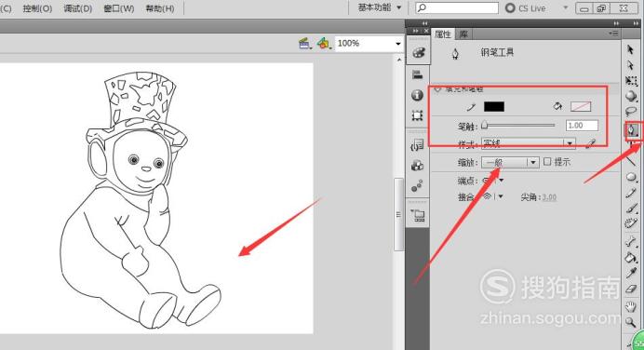
Task: Select the Subselection (white arrow) tool
Action: (630, 65)
